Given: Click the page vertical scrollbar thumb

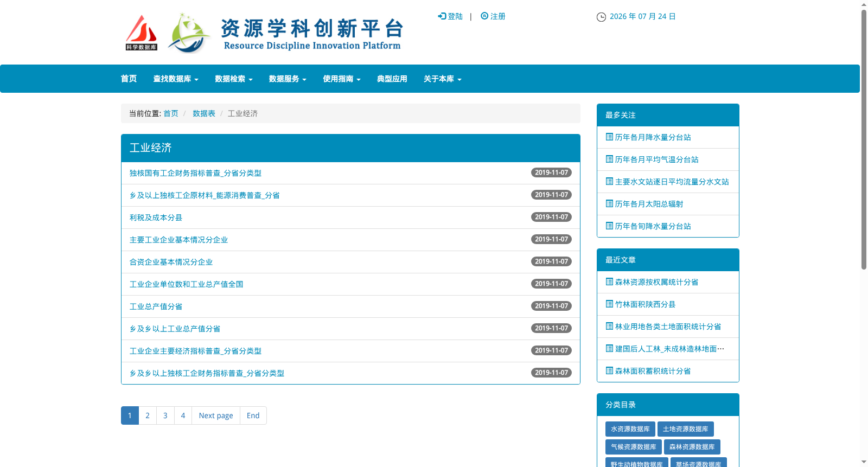Looking at the screenshot, I should pyautogui.click(x=864, y=139).
